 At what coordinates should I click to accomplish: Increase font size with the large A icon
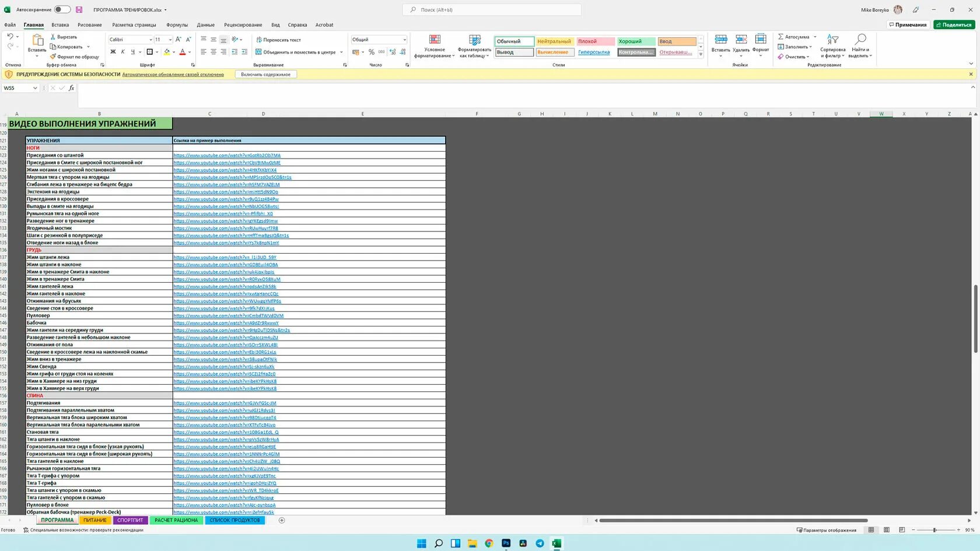pos(178,39)
